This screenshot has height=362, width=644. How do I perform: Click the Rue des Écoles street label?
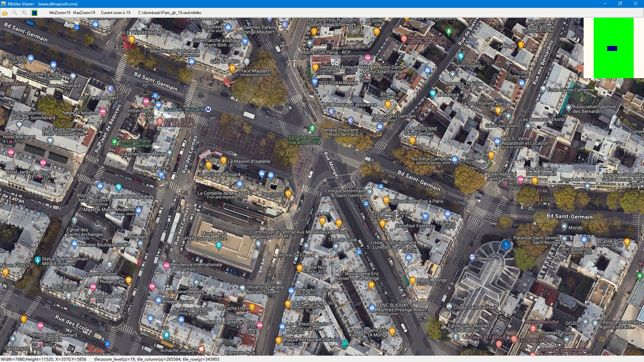tap(73, 324)
